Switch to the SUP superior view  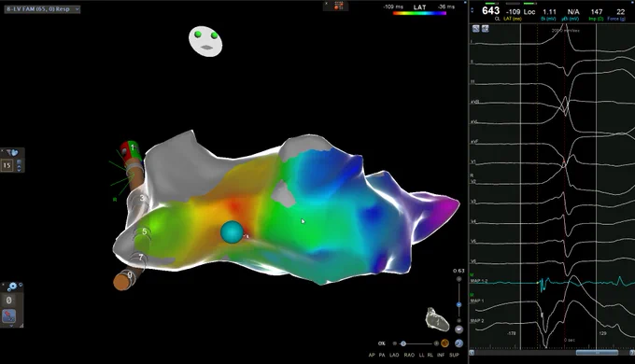(x=454, y=355)
